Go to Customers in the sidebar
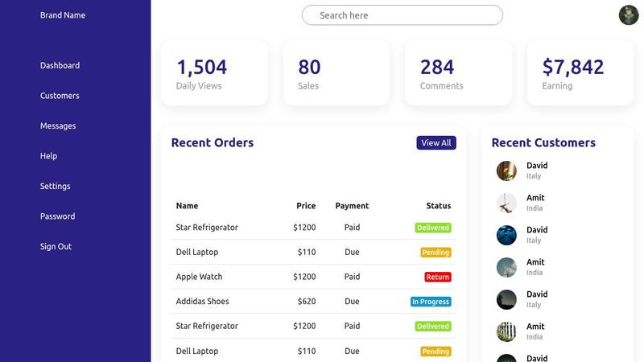 click(x=60, y=96)
